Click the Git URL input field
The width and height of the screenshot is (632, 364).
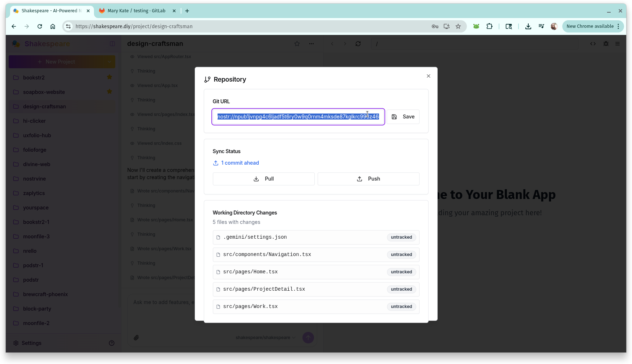click(x=298, y=117)
